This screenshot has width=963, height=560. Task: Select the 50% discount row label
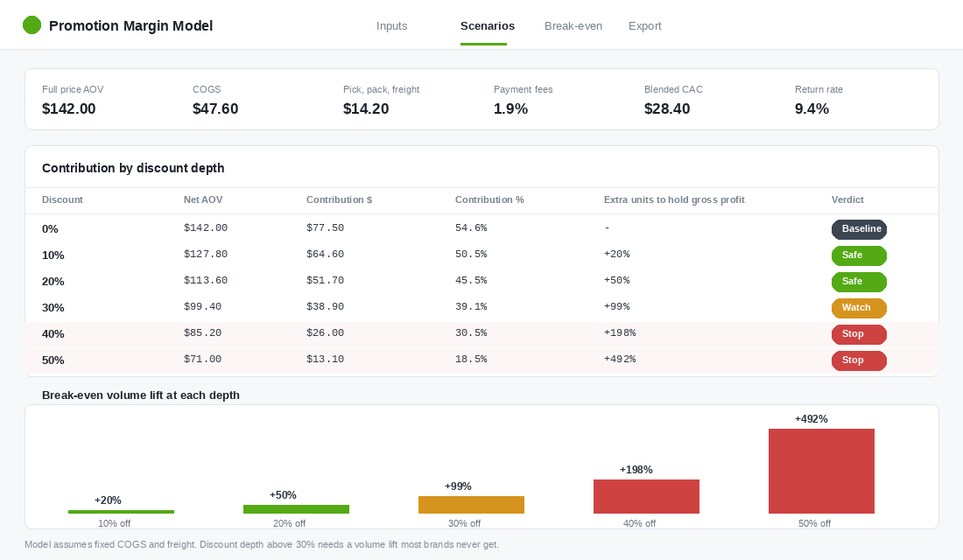pos(53,360)
